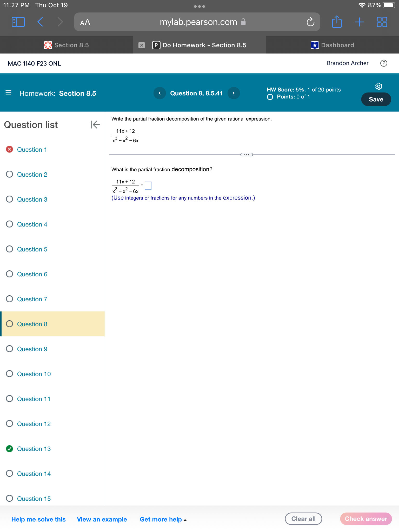The width and height of the screenshot is (399, 532).
Task: Open the hamburger menu beside Homework
Action: pos(8,93)
